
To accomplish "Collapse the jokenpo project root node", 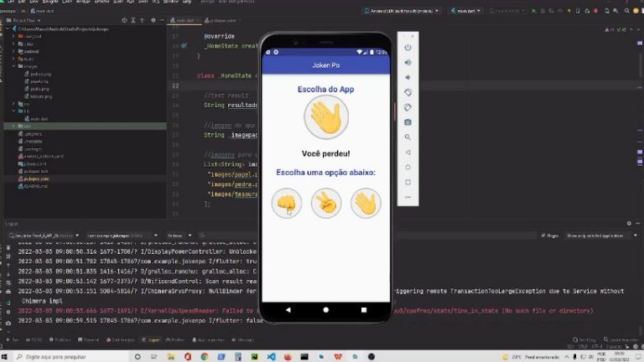I will coord(8,29).
